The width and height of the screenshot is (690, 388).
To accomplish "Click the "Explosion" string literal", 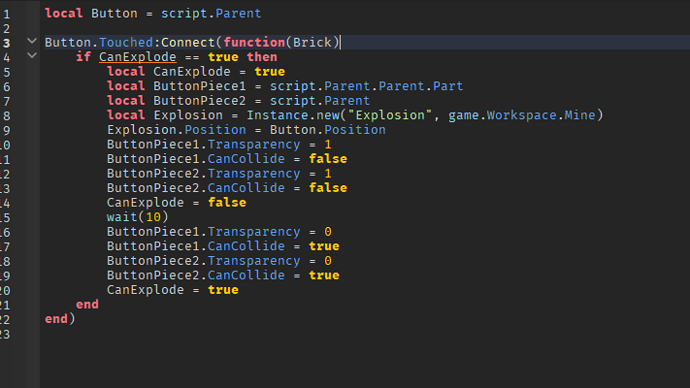I will pos(389,115).
